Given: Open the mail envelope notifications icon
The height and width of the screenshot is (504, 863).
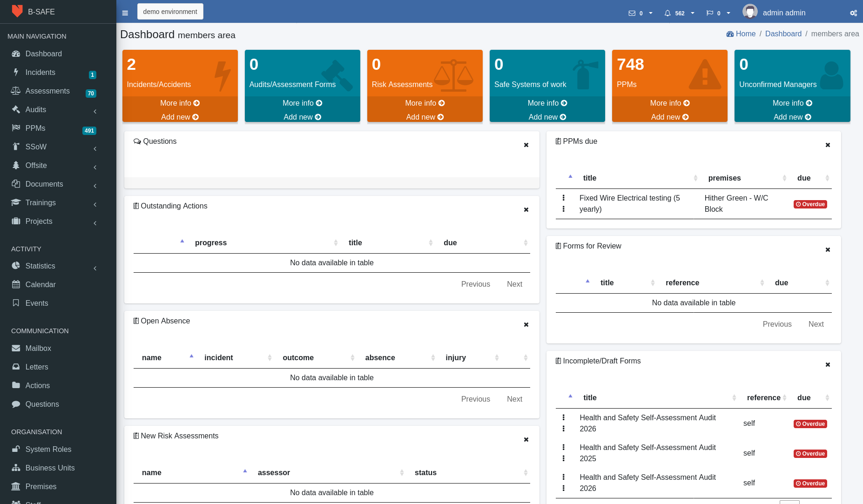Looking at the screenshot, I should click(632, 13).
